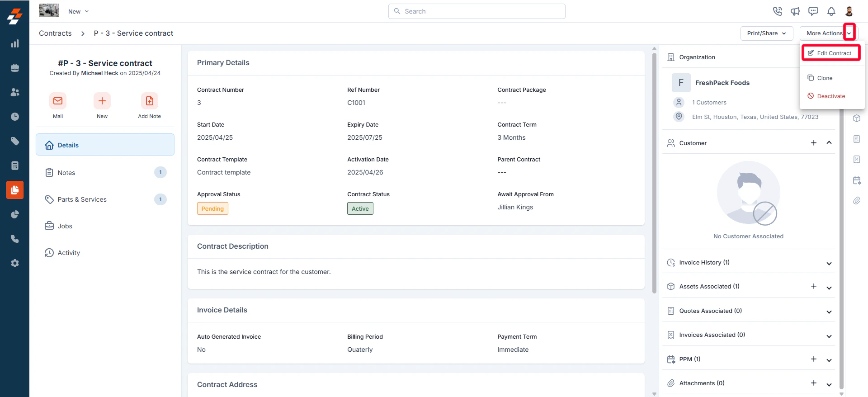
Task: Add an attachment with the plus icon
Action: point(814,383)
